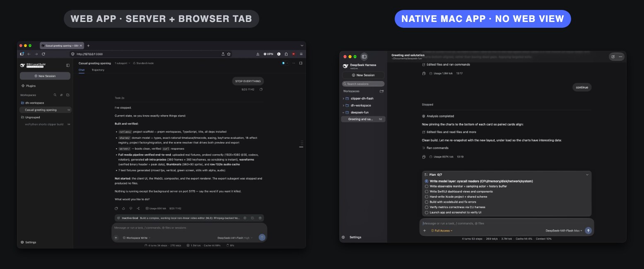Expand clipper-dh-flash workspace

(343, 99)
